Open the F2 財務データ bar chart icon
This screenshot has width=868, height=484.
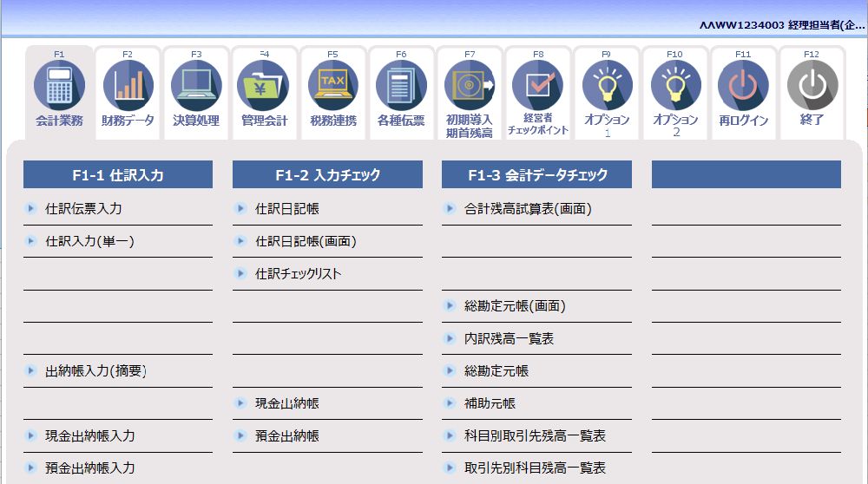coord(128,86)
